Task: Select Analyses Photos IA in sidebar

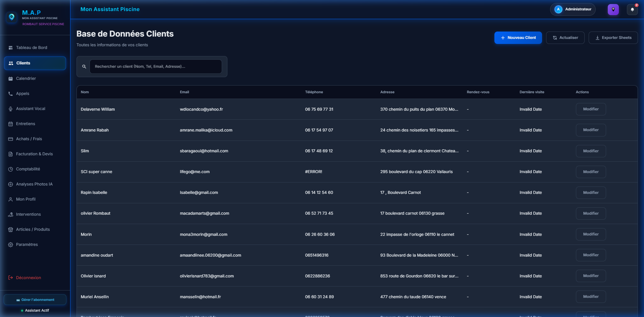Action: [34, 184]
